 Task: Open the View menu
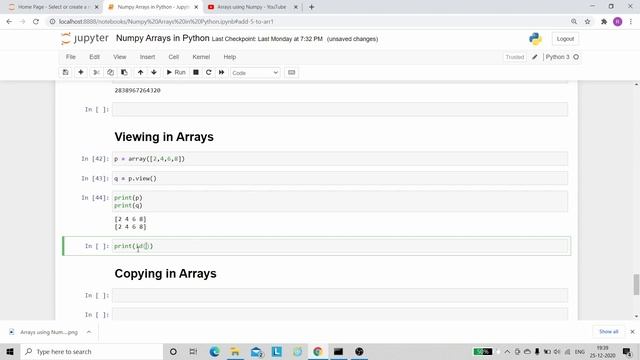coord(120,57)
